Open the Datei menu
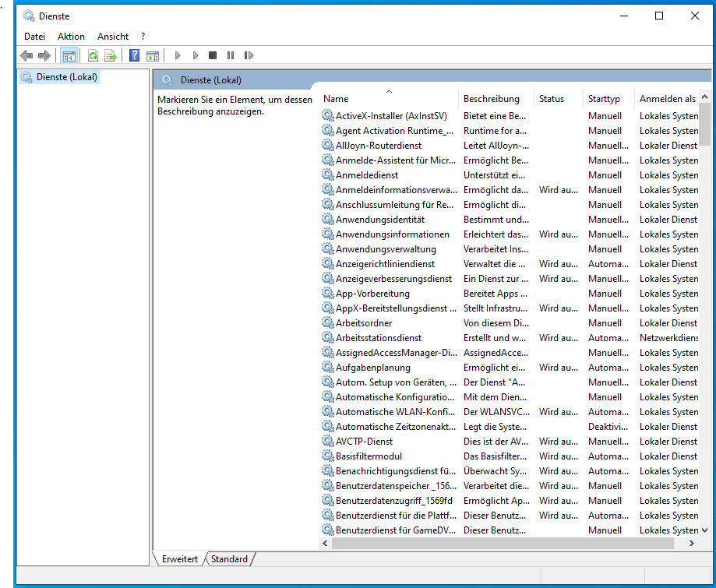 coord(34,37)
